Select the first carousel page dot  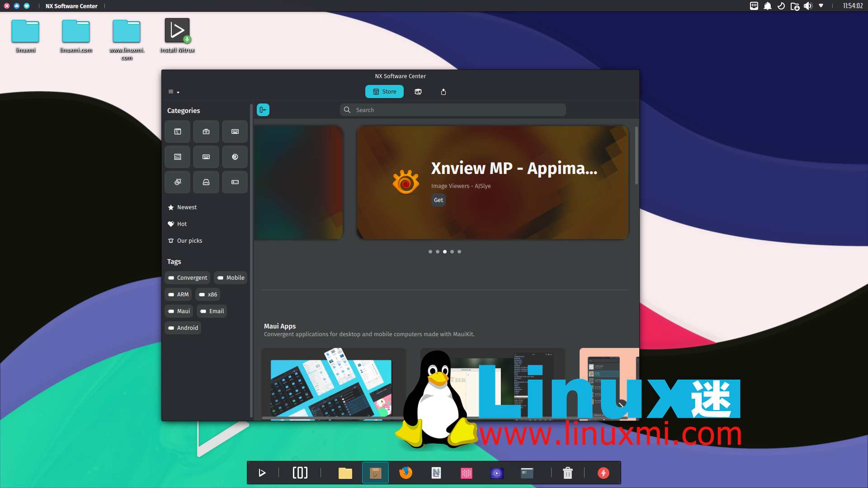pyautogui.click(x=430, y=252)
